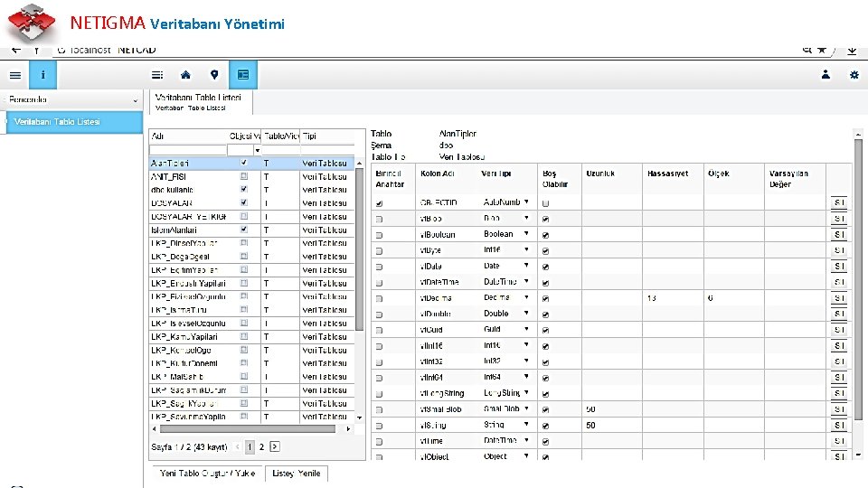Select the Veritabanı Tablo Listesi tab
The image size is (868, 488).
(201, 102)
